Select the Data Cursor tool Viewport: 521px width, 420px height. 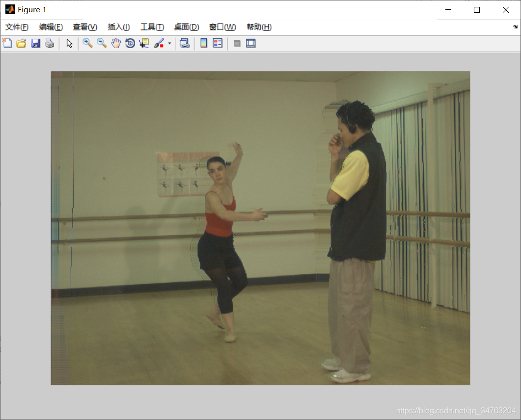(144, 43)
